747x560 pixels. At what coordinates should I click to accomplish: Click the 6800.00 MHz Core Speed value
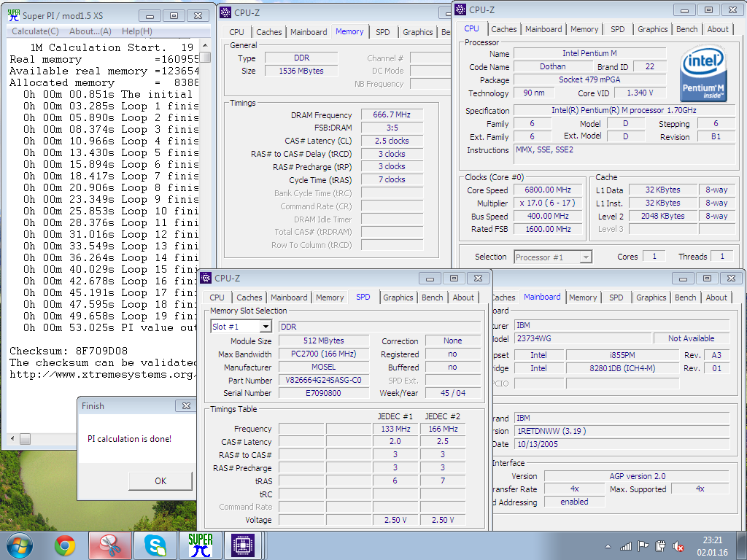coord(548,190)
